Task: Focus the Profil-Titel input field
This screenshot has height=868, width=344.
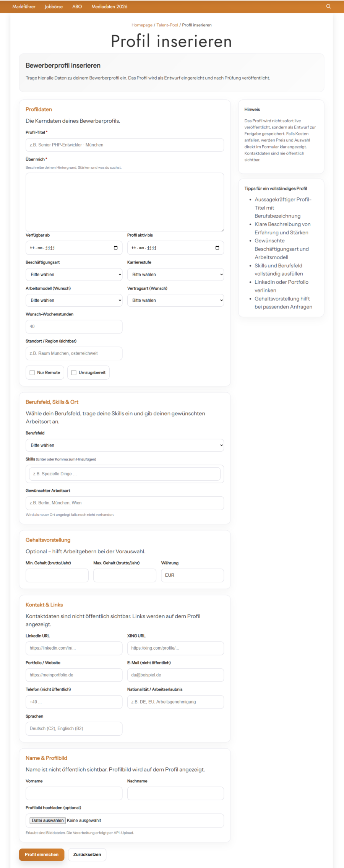Action: [x=125, y=145]
